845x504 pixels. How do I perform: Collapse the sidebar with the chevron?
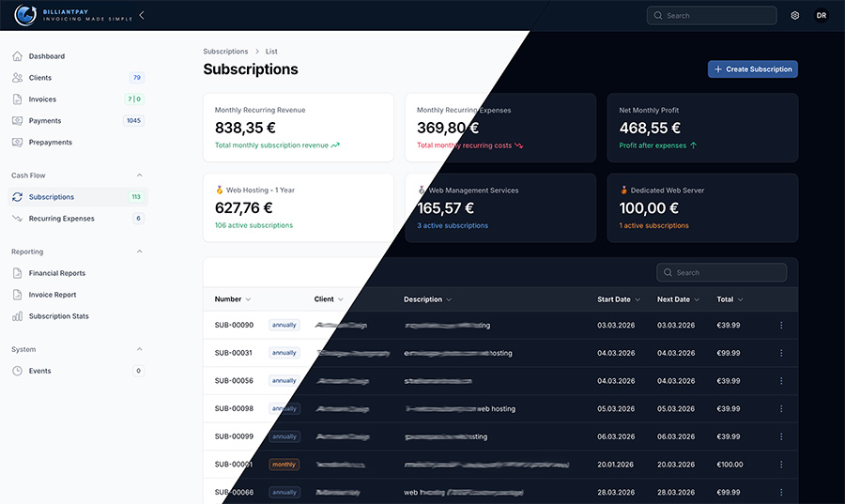(142, 15)
